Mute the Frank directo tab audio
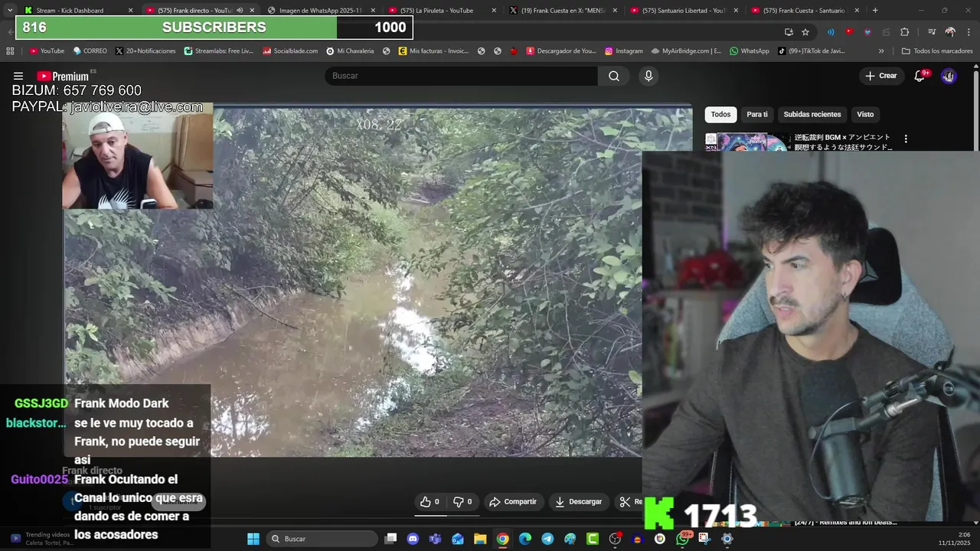 [x=240, y=11]
